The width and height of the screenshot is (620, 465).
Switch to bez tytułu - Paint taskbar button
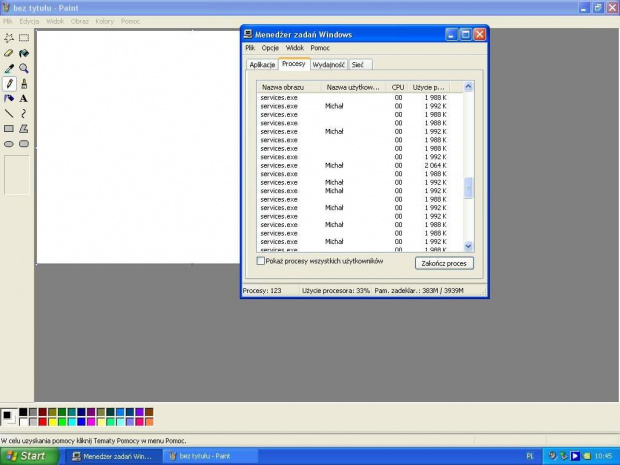[x=210, y=456]
